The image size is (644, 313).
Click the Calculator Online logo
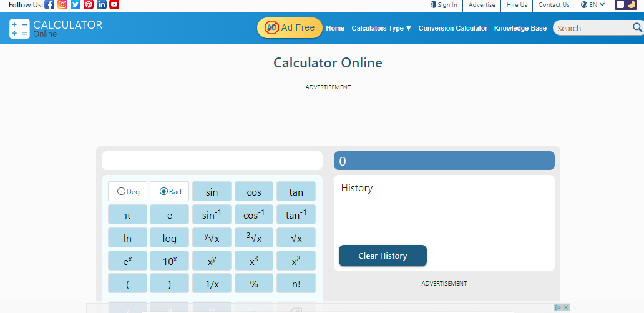pyautogui.click(x=56, y=28)
